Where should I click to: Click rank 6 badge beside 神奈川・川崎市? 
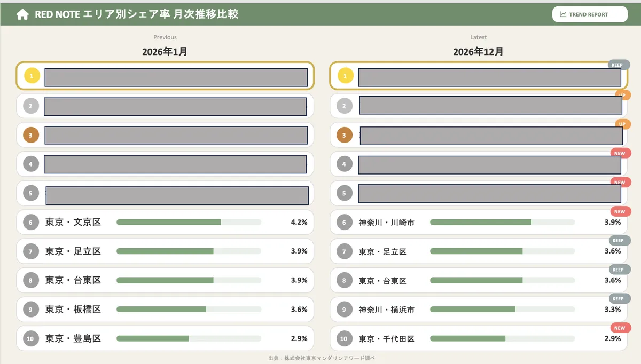coord(344,223)
